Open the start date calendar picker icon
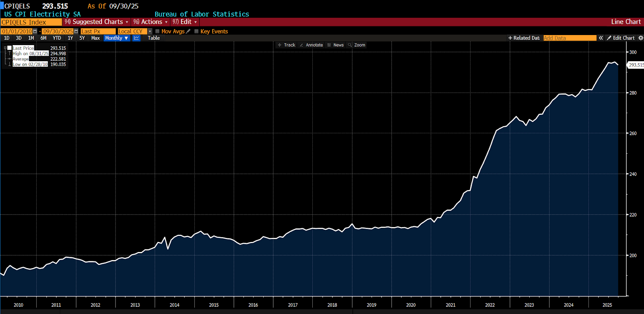 pos(35,31)
